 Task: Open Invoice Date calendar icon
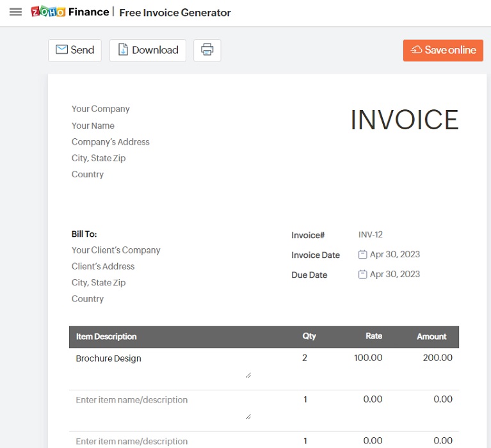pos(362,255)
